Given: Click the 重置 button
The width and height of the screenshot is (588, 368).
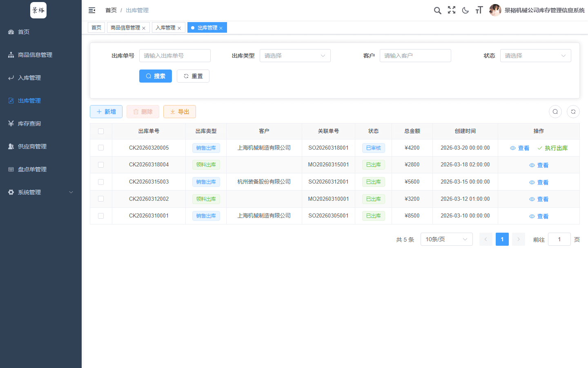Looking at the screenshot, I should click(193, 76).
